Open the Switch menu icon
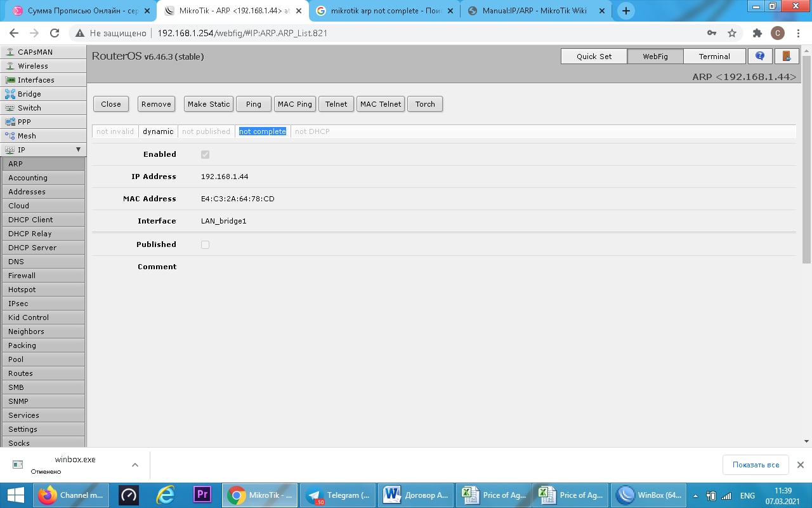This screenshot has height=508, width=812. point(10,108)
